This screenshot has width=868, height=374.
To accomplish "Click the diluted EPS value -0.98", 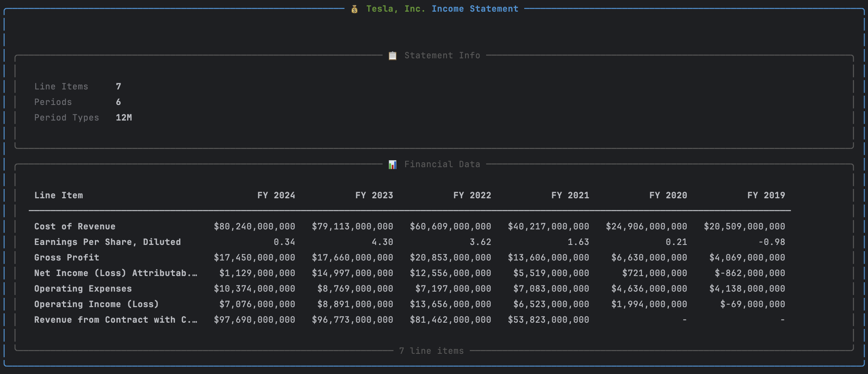I will (772, 242).
